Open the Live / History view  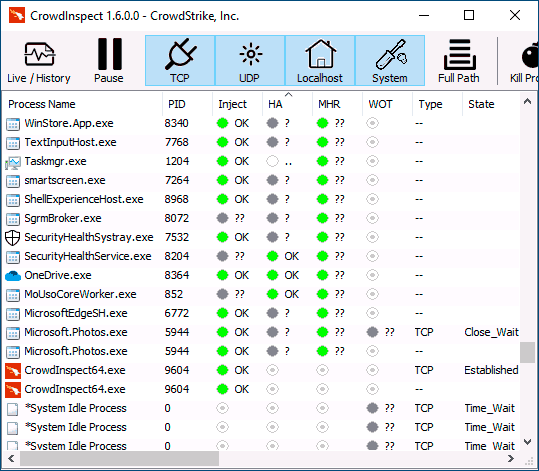(x=39, y=61)
